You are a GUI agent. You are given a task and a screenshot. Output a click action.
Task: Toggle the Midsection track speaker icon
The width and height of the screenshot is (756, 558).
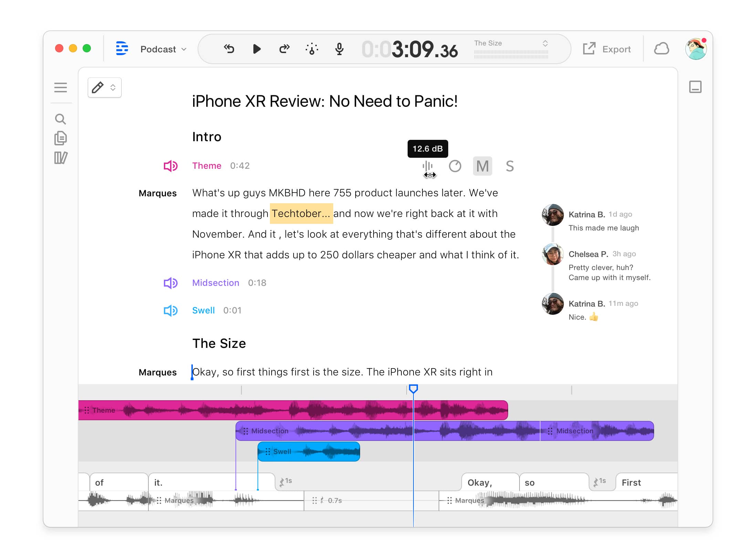[x=170, y=283]
